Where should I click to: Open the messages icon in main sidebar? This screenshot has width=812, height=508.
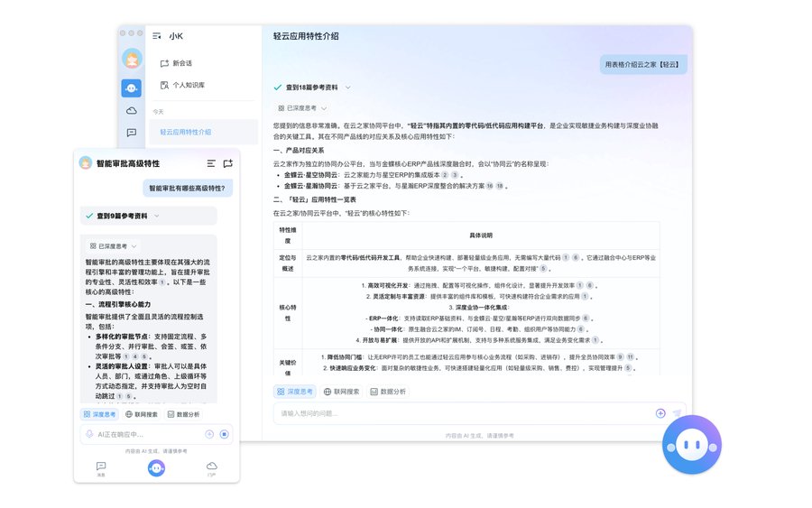pos(132,133)
